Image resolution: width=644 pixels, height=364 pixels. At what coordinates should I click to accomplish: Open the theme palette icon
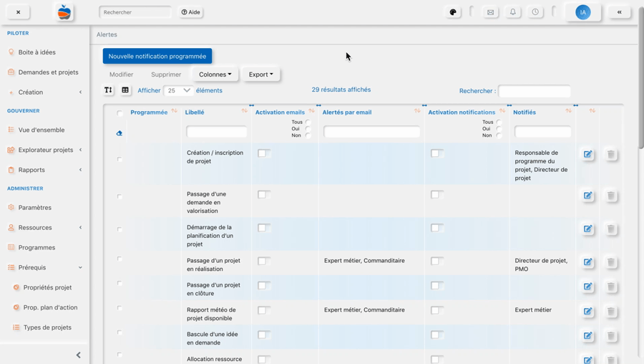(x=453, y=12)
